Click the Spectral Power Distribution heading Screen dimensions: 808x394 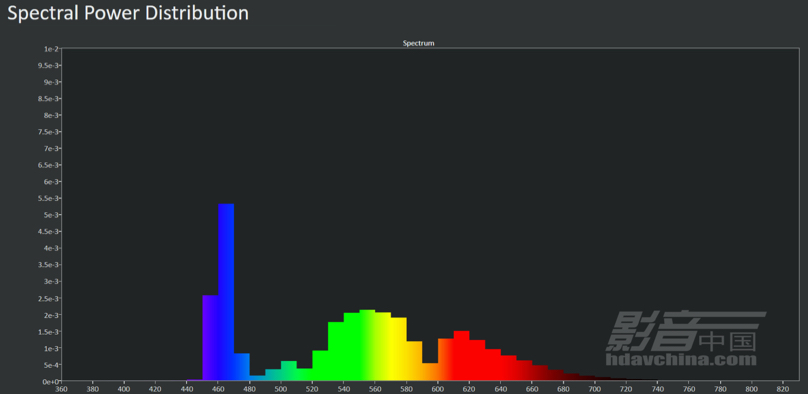pyautogui.click(x=128, y=13)
